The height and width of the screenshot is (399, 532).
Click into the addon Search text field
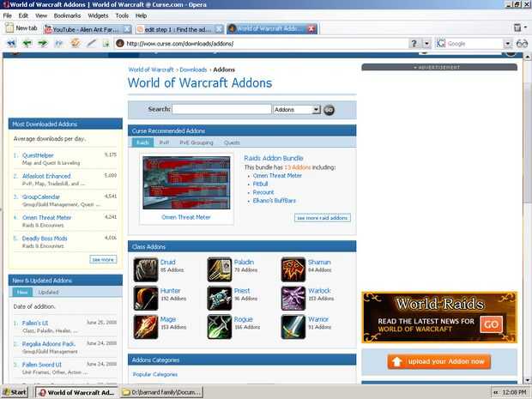point(221,109)
